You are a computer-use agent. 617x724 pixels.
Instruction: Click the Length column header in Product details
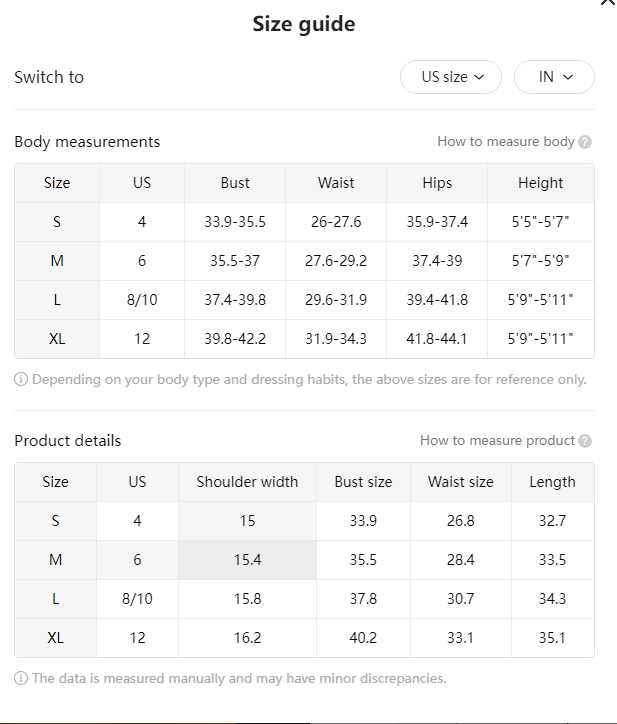click(553, 482)
